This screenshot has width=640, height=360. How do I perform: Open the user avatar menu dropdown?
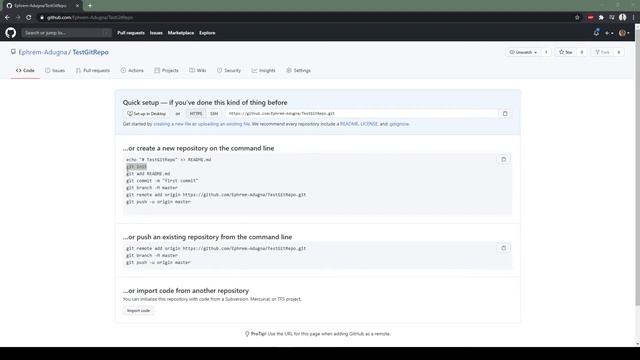click(624, 33)
